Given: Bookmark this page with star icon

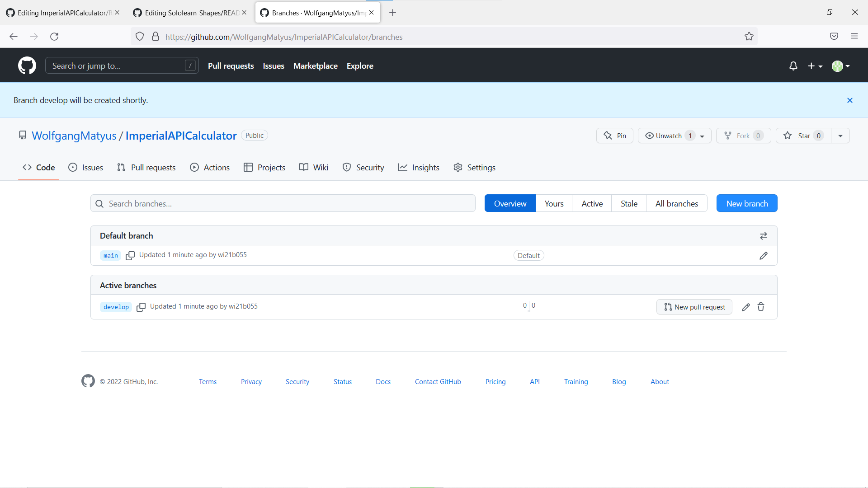Looking at the screenshot, I should [x=749, y=37].
